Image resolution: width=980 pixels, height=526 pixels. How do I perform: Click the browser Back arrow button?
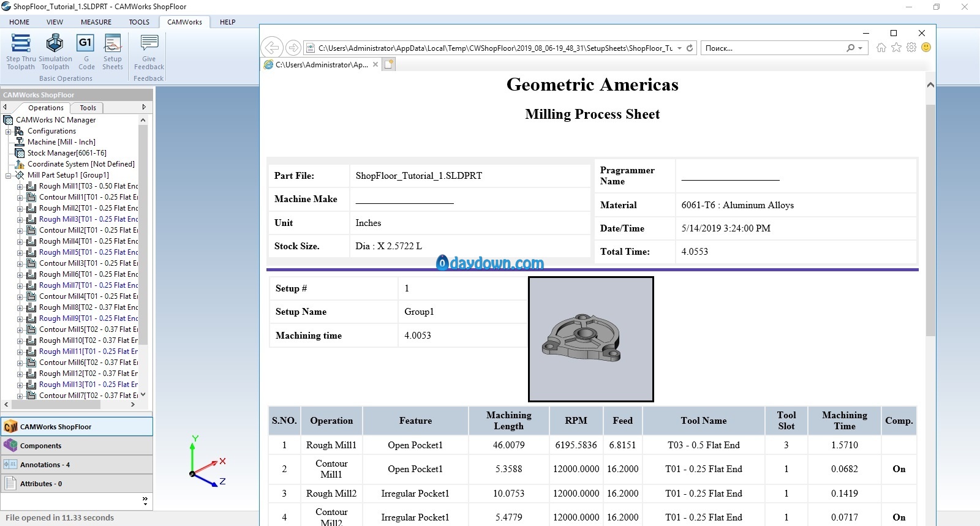pyautogui.click(x=272, y=48)
